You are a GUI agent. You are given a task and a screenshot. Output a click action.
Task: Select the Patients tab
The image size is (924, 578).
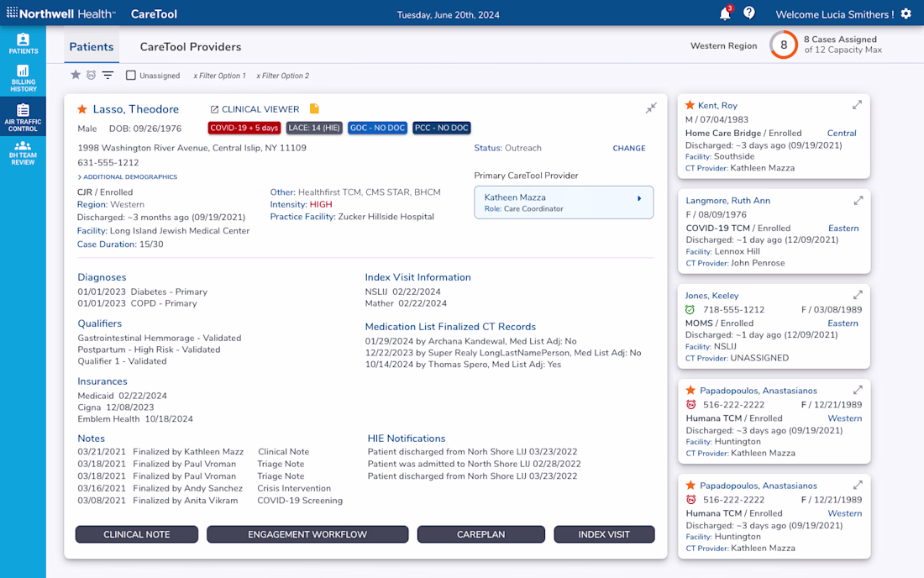(x=92, y=46)
